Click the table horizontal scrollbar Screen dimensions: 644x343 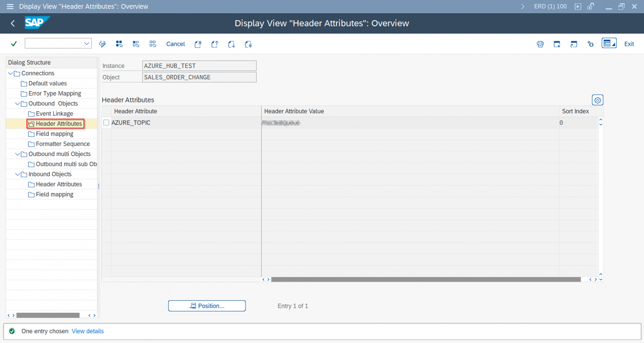pyautogui.click(x=426, y=280)
